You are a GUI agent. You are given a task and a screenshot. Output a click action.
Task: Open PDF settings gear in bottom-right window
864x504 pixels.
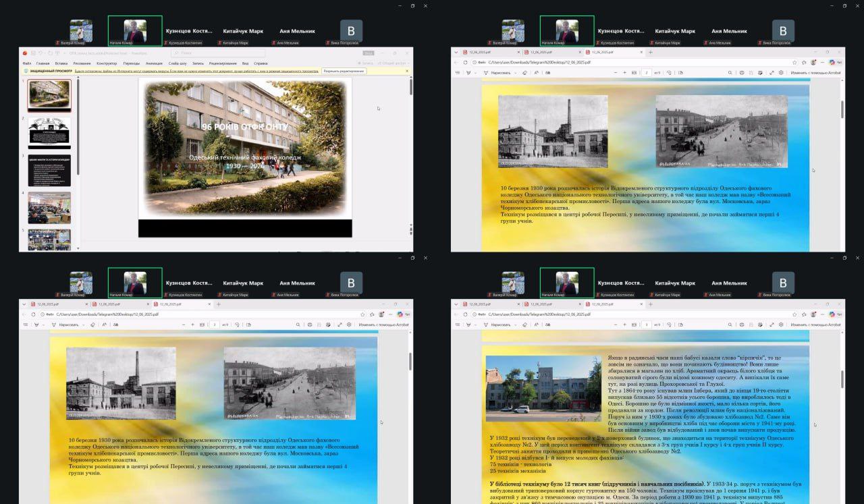click(781, 325)
